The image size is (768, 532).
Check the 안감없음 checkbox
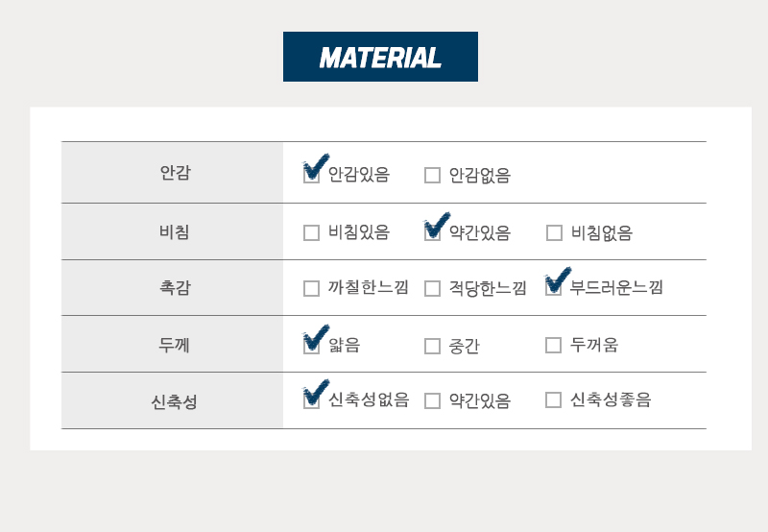pos(432,175)
